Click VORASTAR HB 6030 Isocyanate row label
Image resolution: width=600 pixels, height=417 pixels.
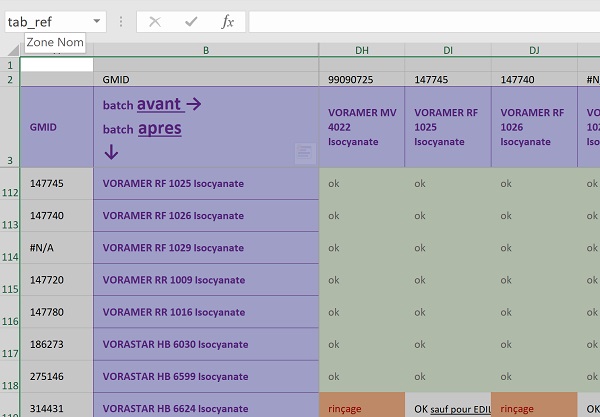pos(206,344)
